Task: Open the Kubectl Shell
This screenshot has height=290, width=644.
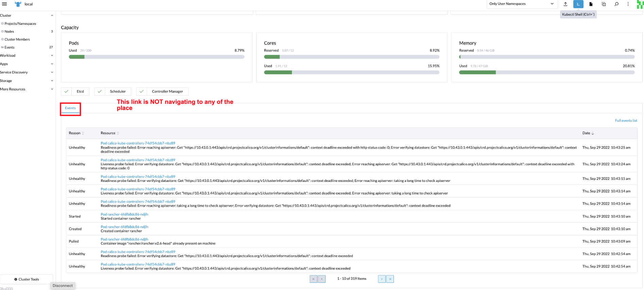Action: (x=578, y=4)
